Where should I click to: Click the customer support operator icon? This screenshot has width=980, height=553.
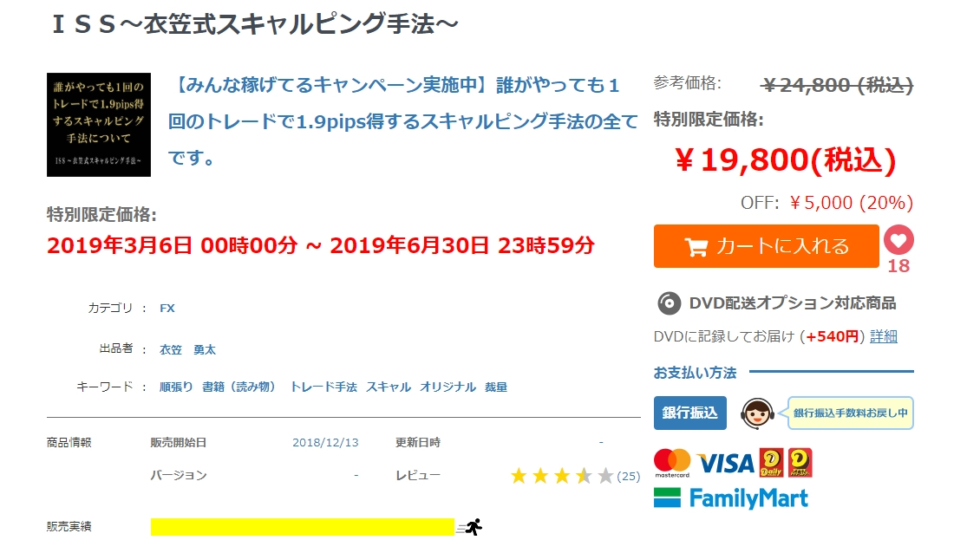coord(756,413)
